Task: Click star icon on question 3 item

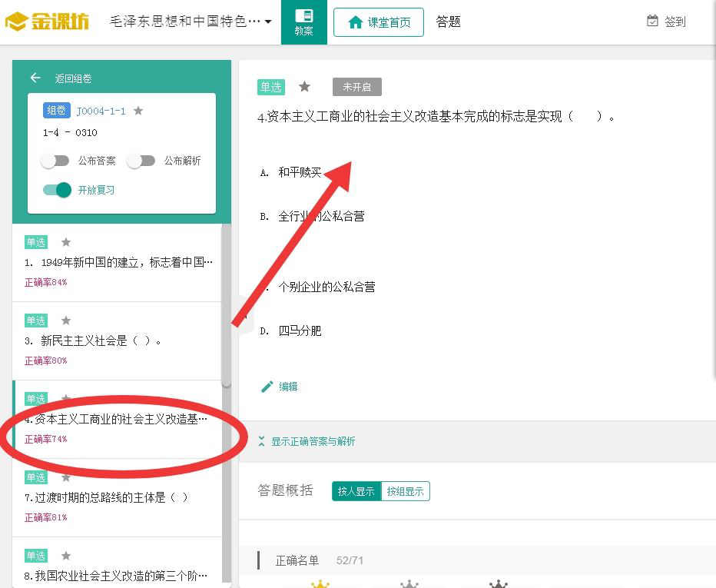Action: [66, 321]
